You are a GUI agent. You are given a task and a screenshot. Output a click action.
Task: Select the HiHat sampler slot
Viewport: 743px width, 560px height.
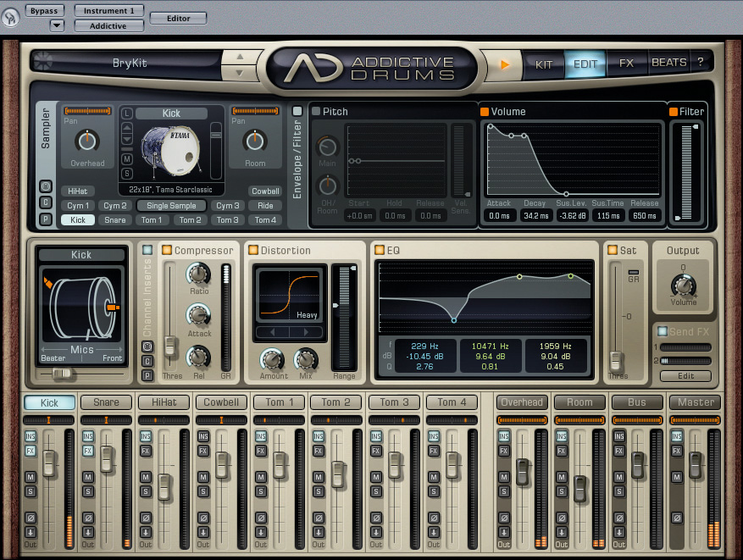coord(78,191)
